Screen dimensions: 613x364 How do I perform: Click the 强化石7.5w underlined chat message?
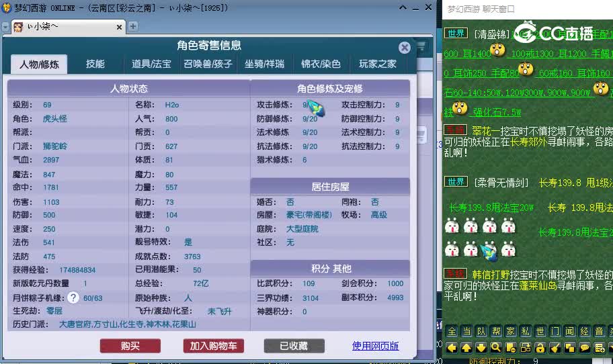click(497, 112)
